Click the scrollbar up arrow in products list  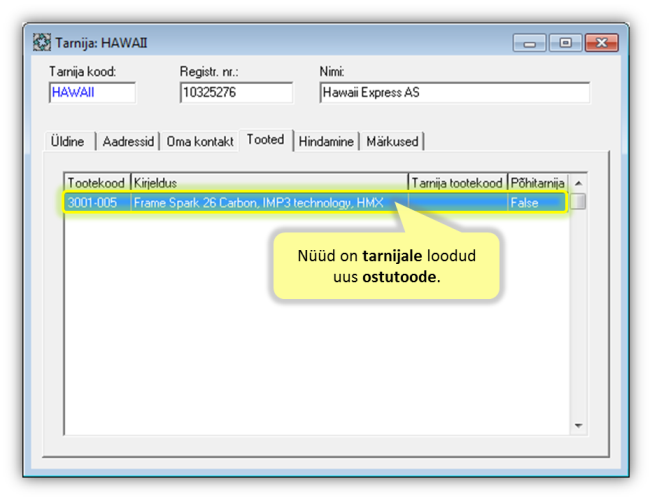coord(578,184)
